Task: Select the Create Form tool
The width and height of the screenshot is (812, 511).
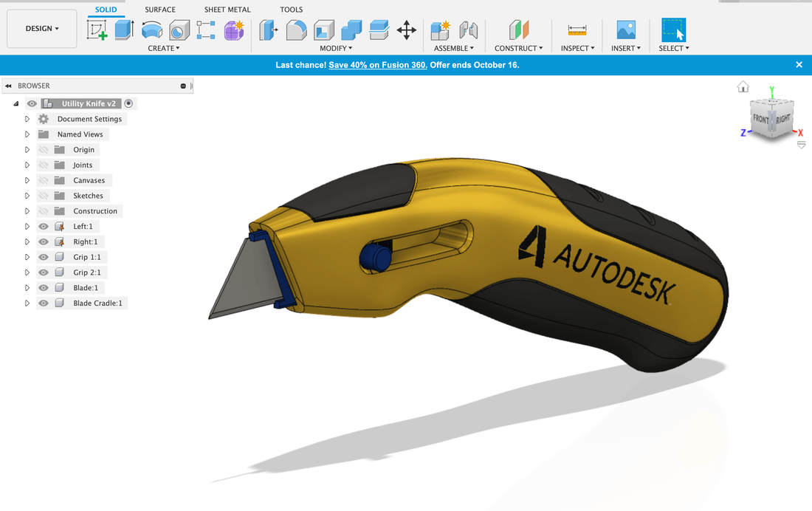Action: click(x=234, y=30)
